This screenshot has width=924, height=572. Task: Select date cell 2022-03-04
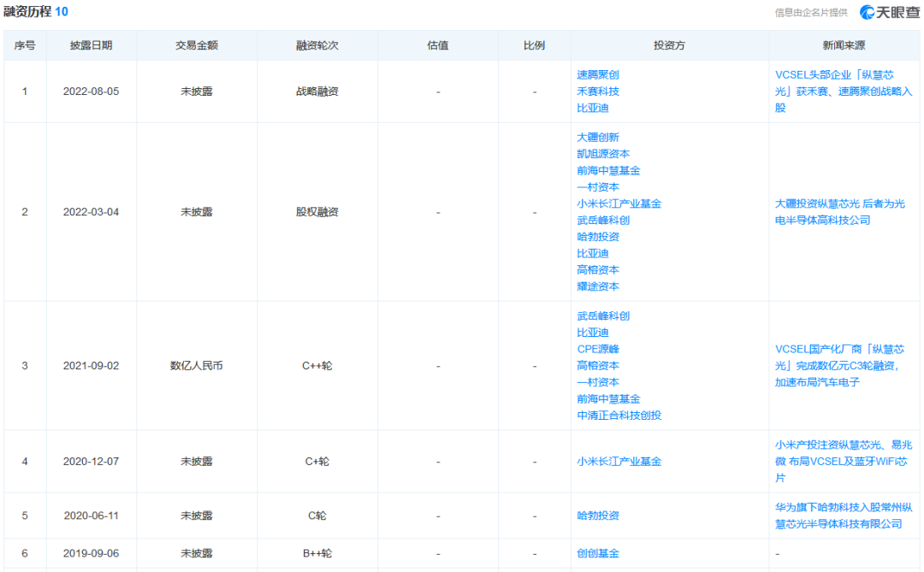91,212
